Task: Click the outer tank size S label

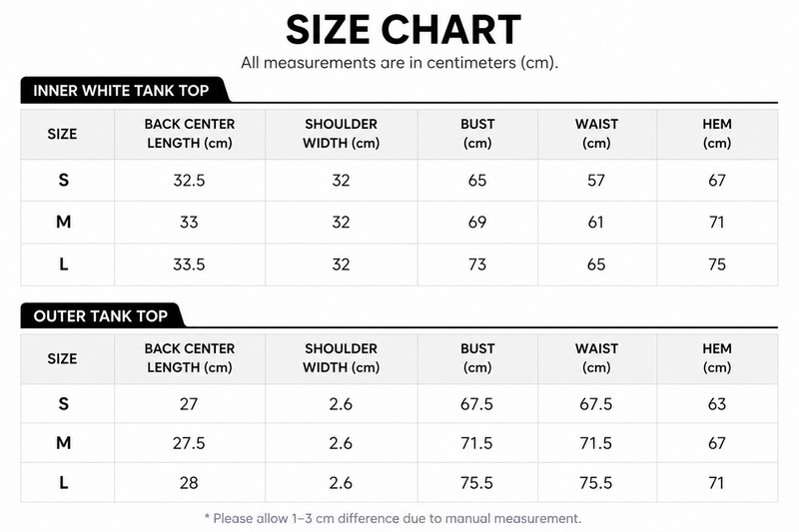Action: pyautogui.click(x=63, y=403)
